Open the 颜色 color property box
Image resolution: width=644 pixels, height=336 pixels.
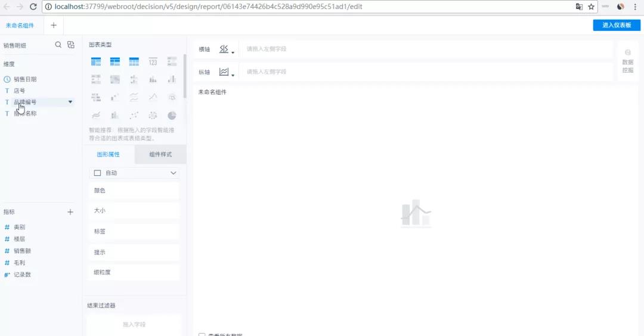[x=134, y=191]
